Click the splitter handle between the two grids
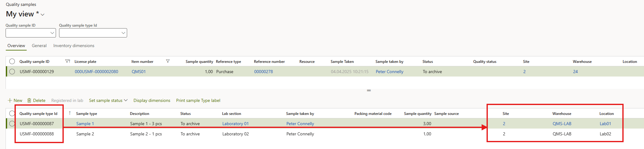644x149 pixels. pyautogui.click(x=369, y=90)
